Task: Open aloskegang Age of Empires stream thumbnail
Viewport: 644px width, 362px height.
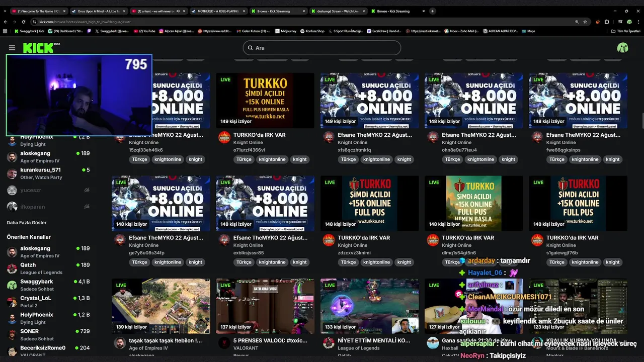Action: (x=161, y=306)
